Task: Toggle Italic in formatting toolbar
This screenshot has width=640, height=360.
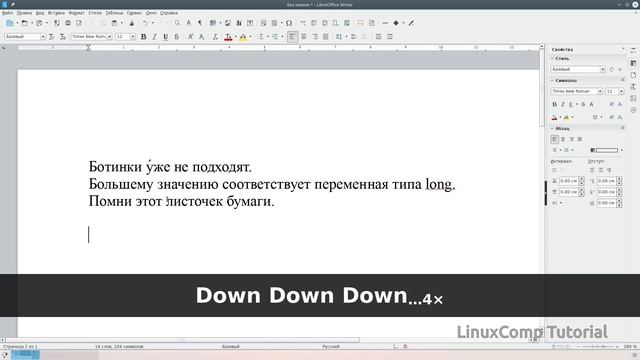Action: [154, 37]
